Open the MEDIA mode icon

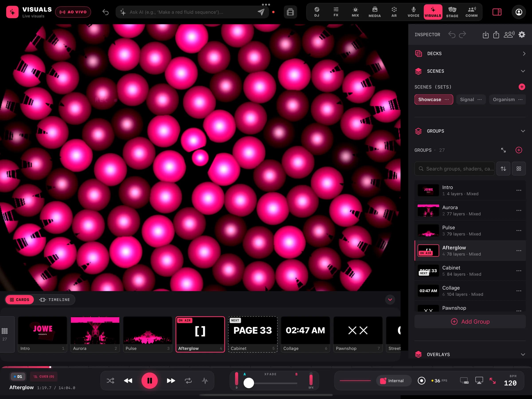pyautogui.click(x=374, y=12)
